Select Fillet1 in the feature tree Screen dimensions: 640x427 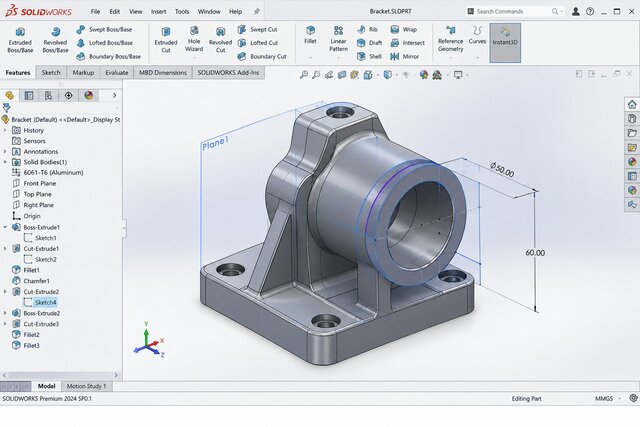[26, 270]
